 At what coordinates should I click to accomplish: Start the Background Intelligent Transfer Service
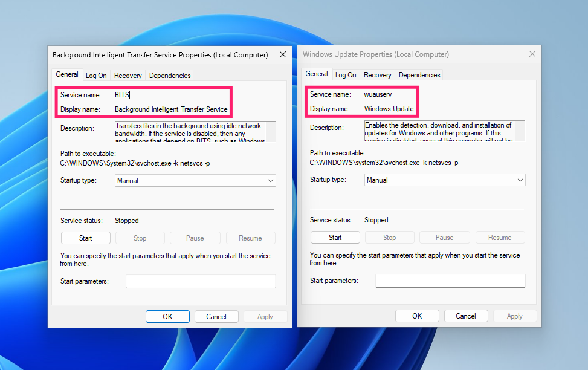(85, 238)
